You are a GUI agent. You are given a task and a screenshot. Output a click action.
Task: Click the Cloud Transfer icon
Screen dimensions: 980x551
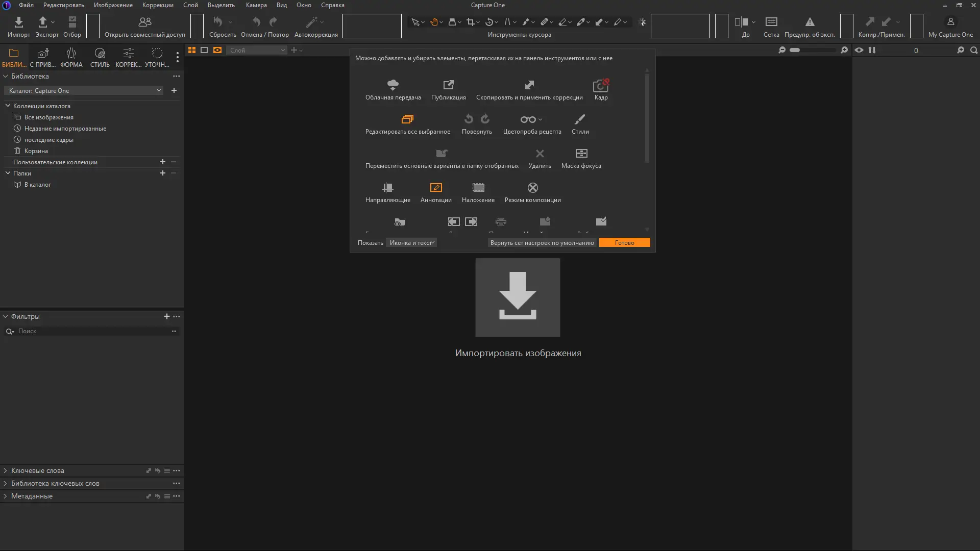click(x=393, y=85)
